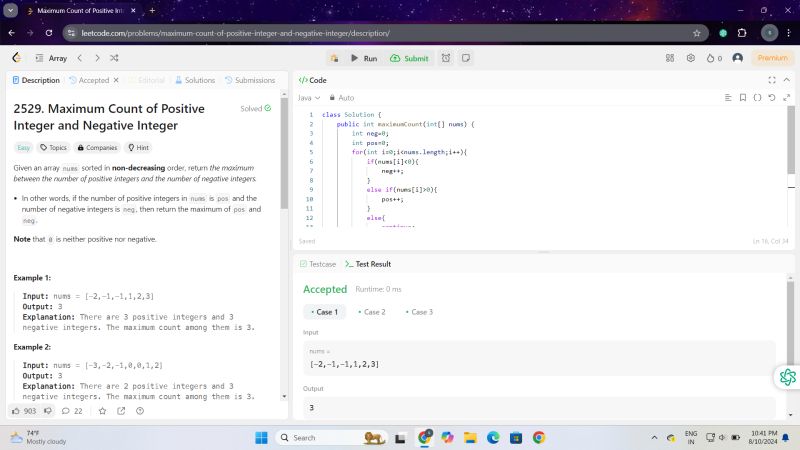Switch to the Accepted tab
Screen dimensions: 800x450
tap(89, 80)
